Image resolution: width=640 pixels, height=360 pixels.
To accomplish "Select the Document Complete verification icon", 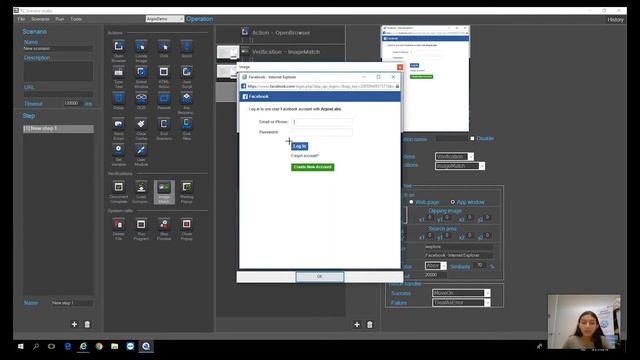I will (x=118, y=187).
